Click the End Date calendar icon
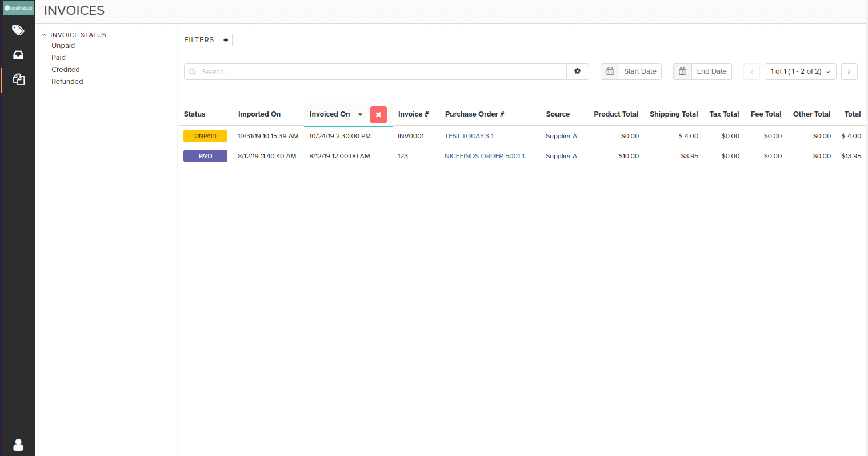The height and width of the screenshot is (456, 868). 682,71
